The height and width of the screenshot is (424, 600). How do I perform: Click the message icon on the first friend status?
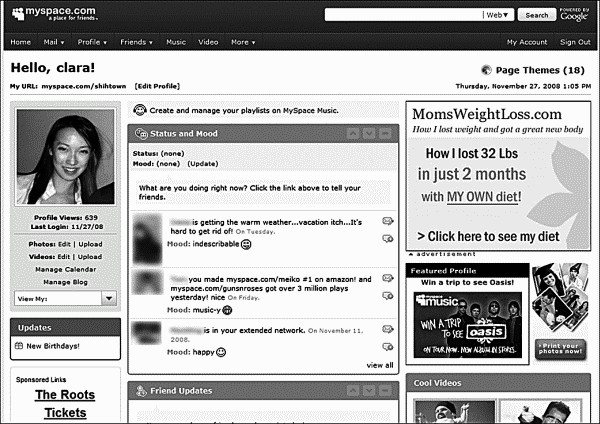tap(387, 222)
